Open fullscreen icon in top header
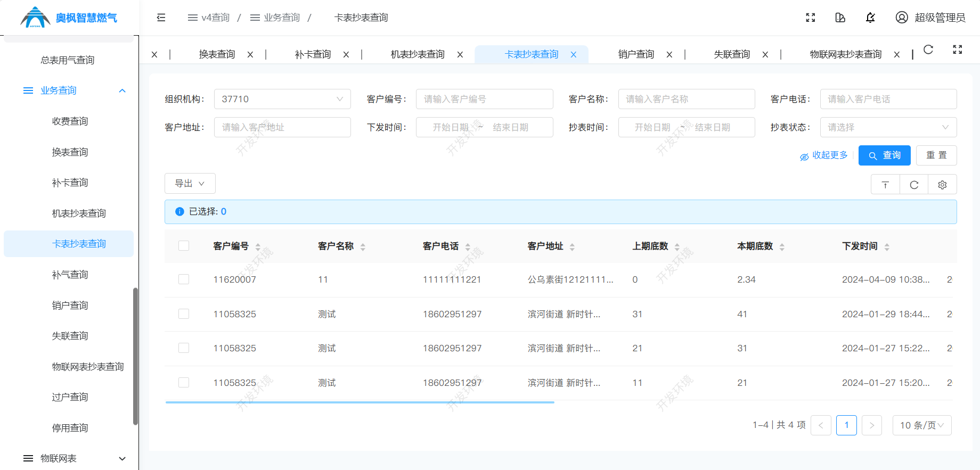980x470 pixels. pyautogui.click(x=811, y=18)
